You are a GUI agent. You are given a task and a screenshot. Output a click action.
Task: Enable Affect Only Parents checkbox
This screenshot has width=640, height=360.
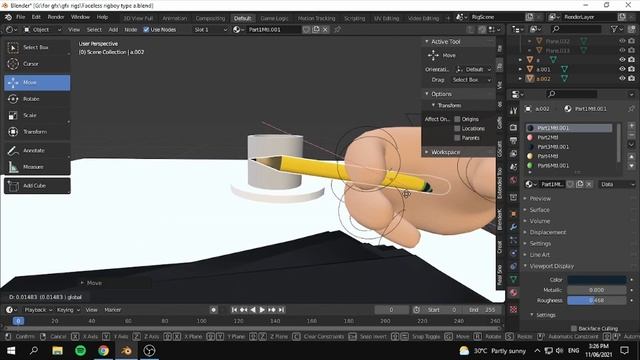click(x=457, y=138)
